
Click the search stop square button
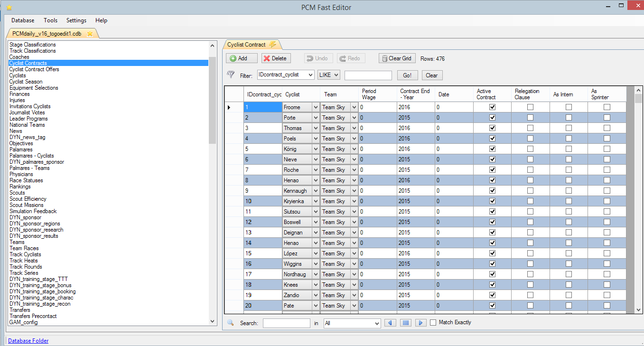click(405, 323)
